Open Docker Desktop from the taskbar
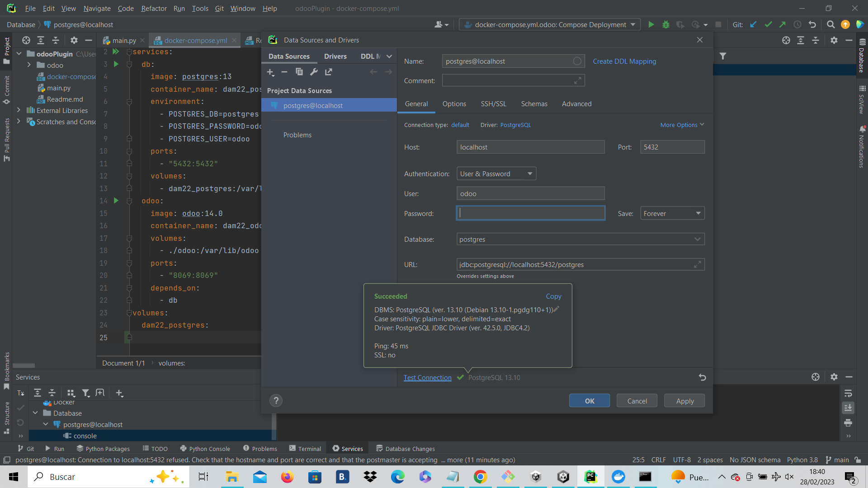 coord(618,477)
